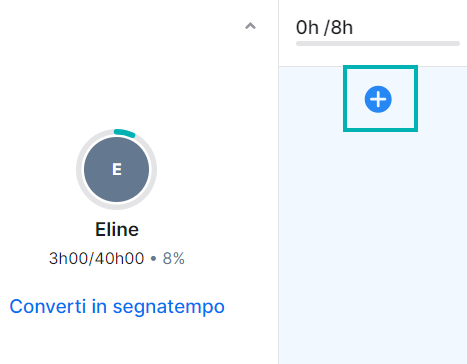The height and width of the screenshot is (364, 467).
Task: Click the gray daily progress bar
Action: (x=378, y=44)
